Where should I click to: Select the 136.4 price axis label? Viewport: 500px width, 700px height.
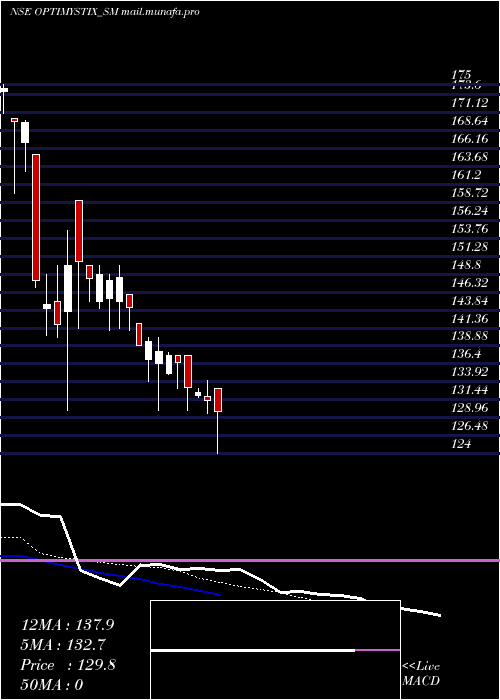click(x=466, y=354)
